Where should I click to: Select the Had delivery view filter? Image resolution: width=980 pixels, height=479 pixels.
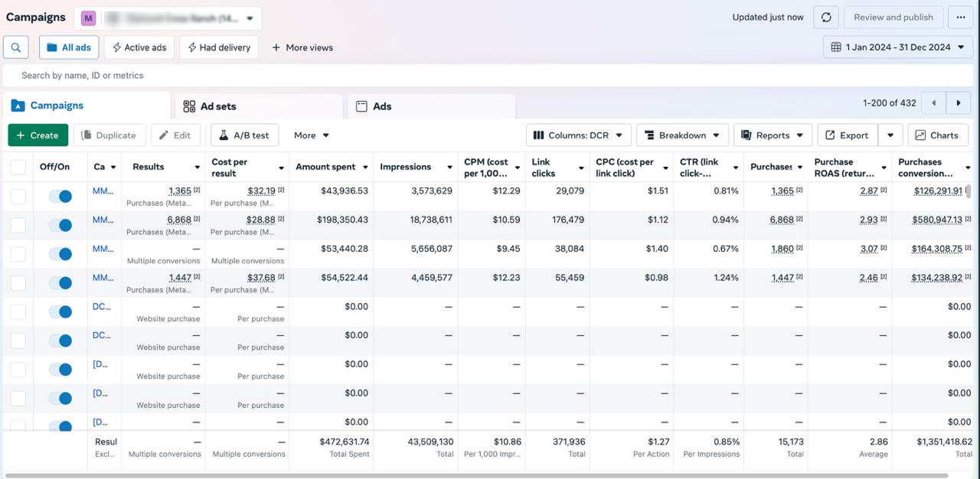pos(218,47)
